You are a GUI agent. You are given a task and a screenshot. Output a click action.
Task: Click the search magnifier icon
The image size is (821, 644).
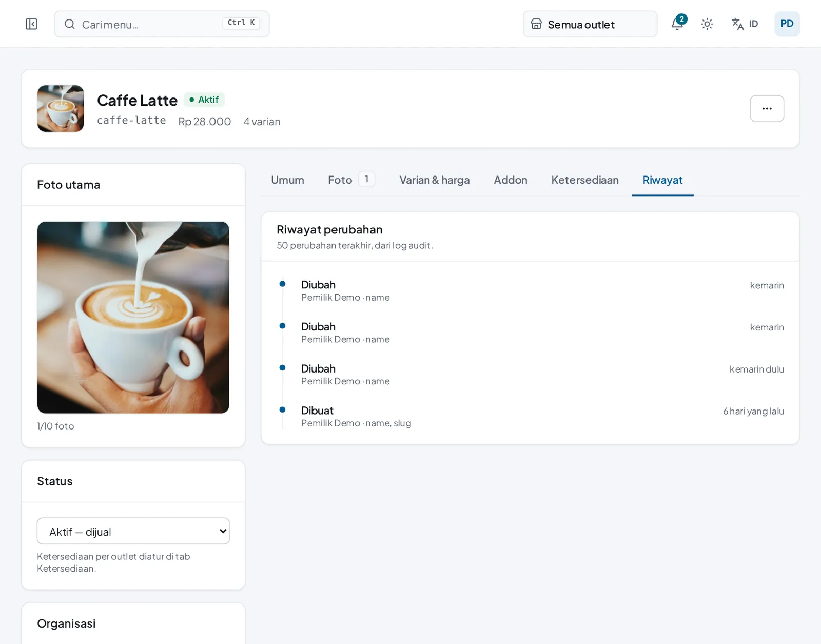70,24
